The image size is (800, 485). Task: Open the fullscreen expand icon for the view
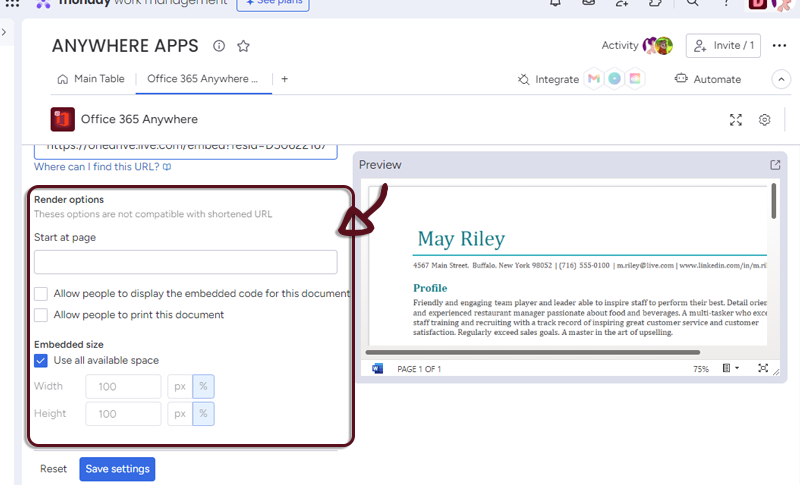[x=736, y=120]
